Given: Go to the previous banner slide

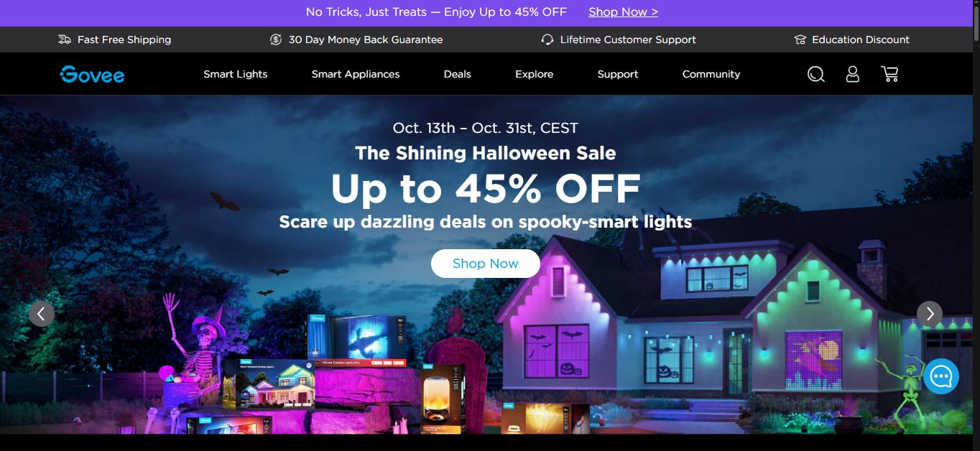Looking at the screenshot, I should (42, 314).
